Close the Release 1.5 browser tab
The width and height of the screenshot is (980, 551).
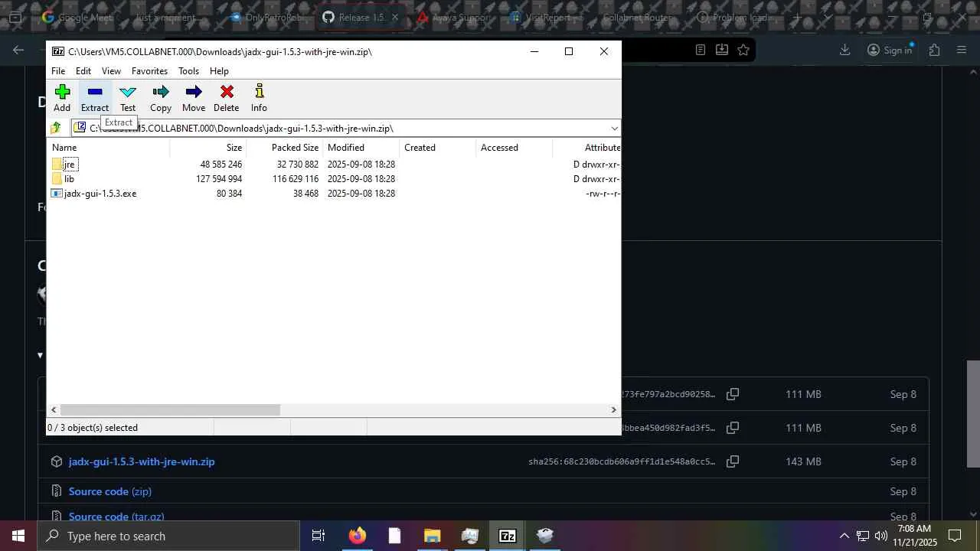tap(395, 17)
